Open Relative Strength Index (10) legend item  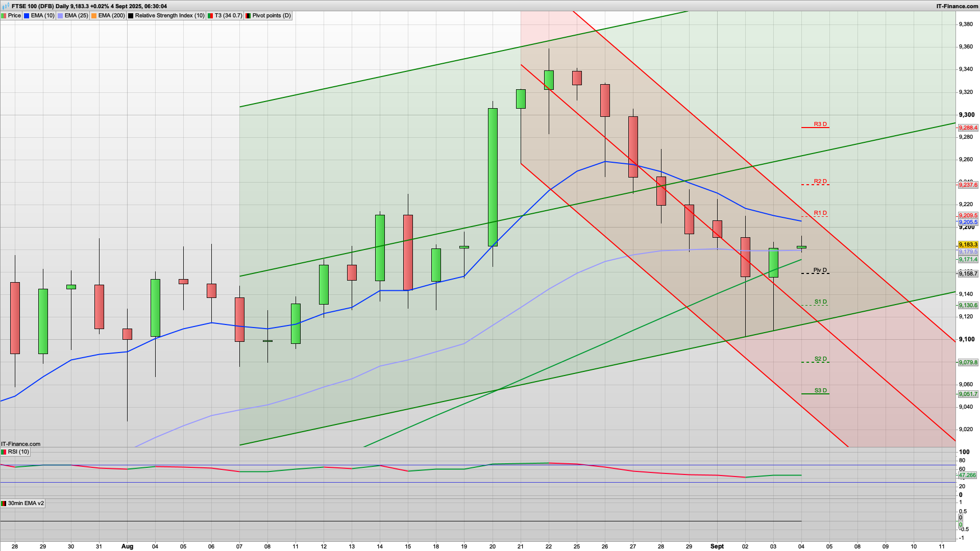click(x=166, y=16)
